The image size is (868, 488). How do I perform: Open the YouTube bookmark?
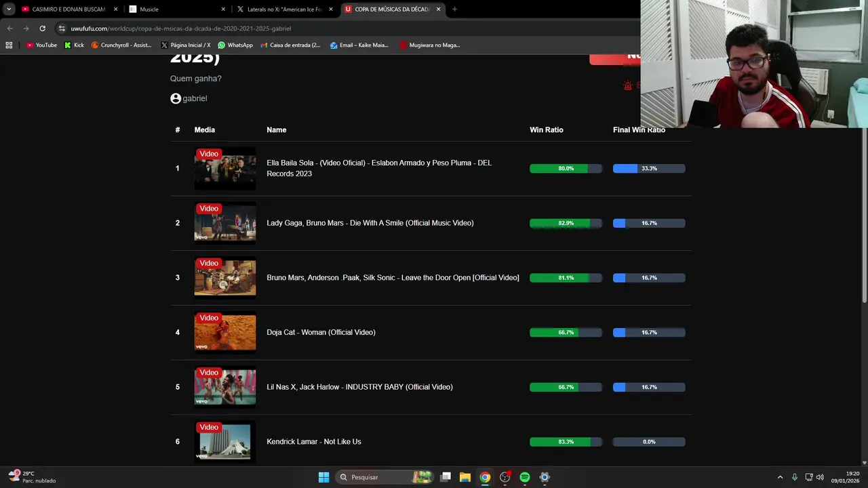click(x=41, y=45)
